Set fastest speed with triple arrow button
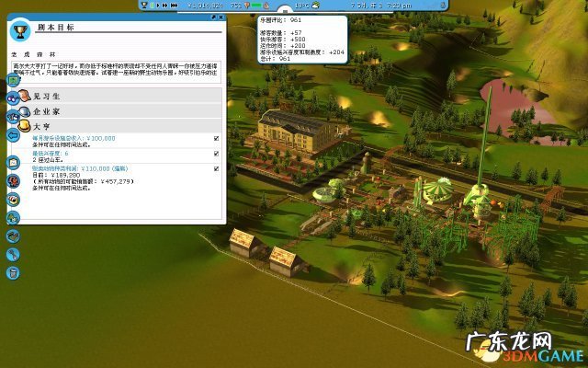Screen dimensions: 588x368 pos(174,6)
